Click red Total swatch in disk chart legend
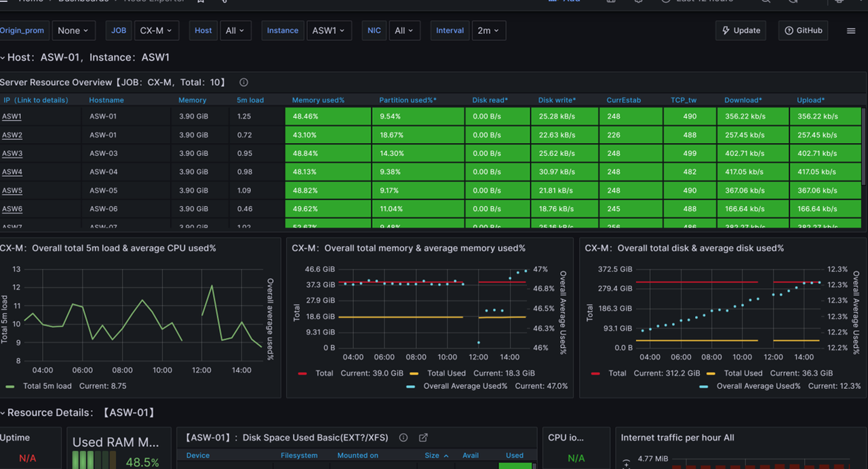The image size is (868, 469). click(x=596, y=373)
